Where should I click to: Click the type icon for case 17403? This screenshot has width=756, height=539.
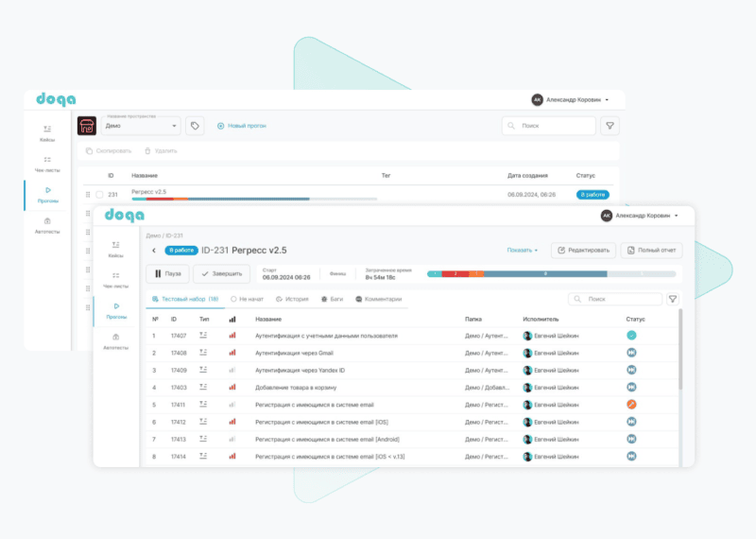click(203, 388)
